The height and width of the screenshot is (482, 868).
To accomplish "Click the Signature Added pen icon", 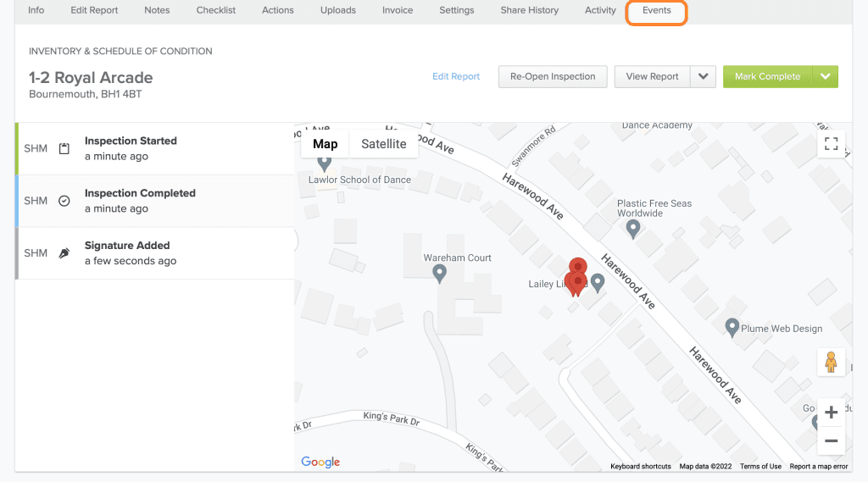I will pos(64,253).
